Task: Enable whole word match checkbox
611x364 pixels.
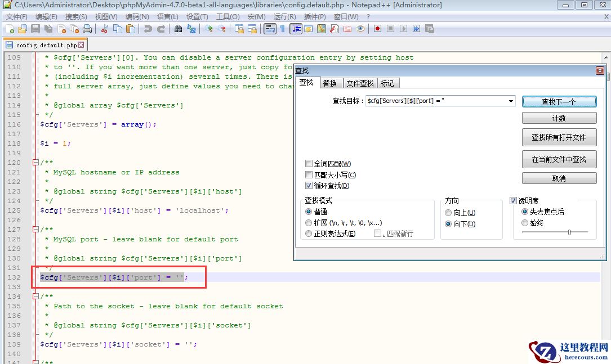Action: coord(309,164)
